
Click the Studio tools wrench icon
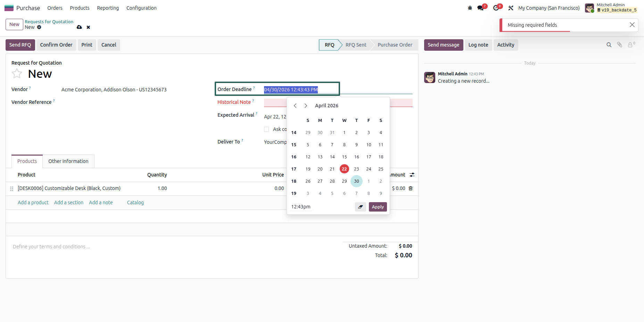(x=511, y=8)
